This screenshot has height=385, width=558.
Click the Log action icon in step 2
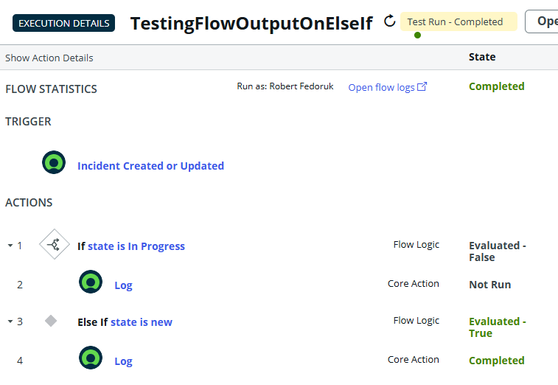coord(90,282)
